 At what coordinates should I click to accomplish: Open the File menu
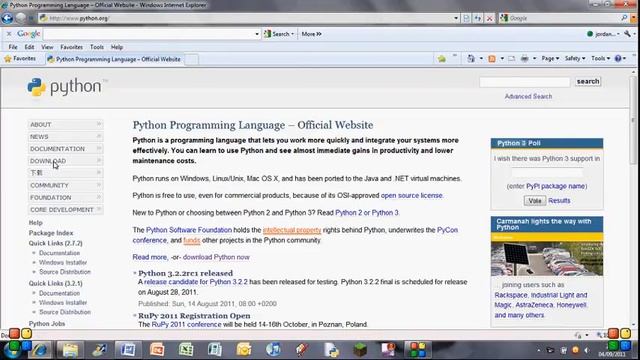pos(13,47)
